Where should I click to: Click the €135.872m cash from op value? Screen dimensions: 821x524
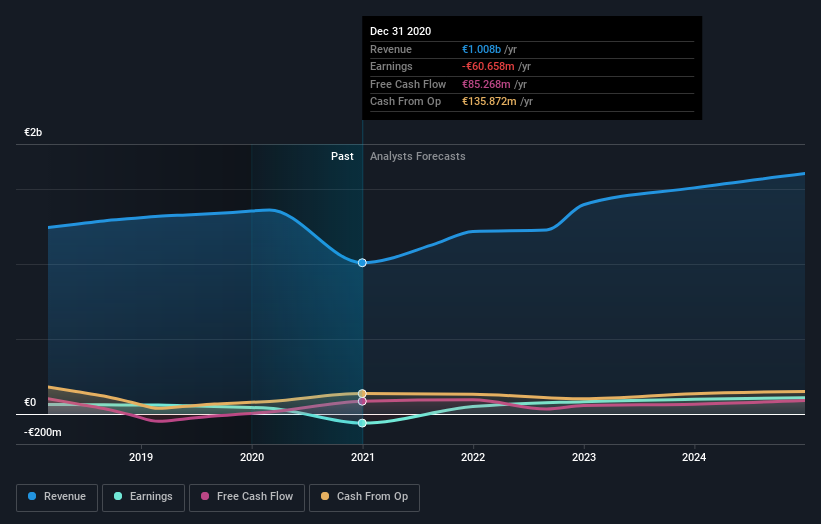click(489, 102)
